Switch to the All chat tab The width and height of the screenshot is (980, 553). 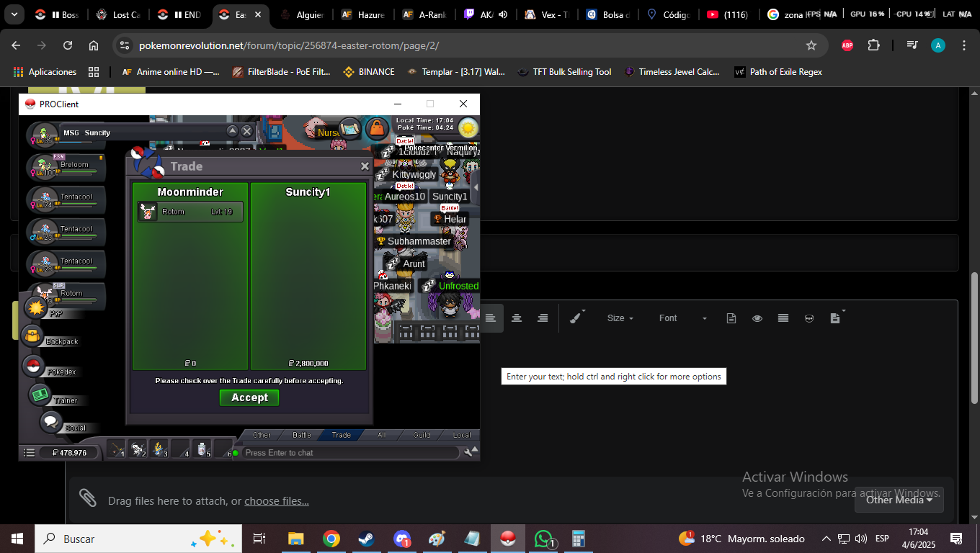coord(381,435)
